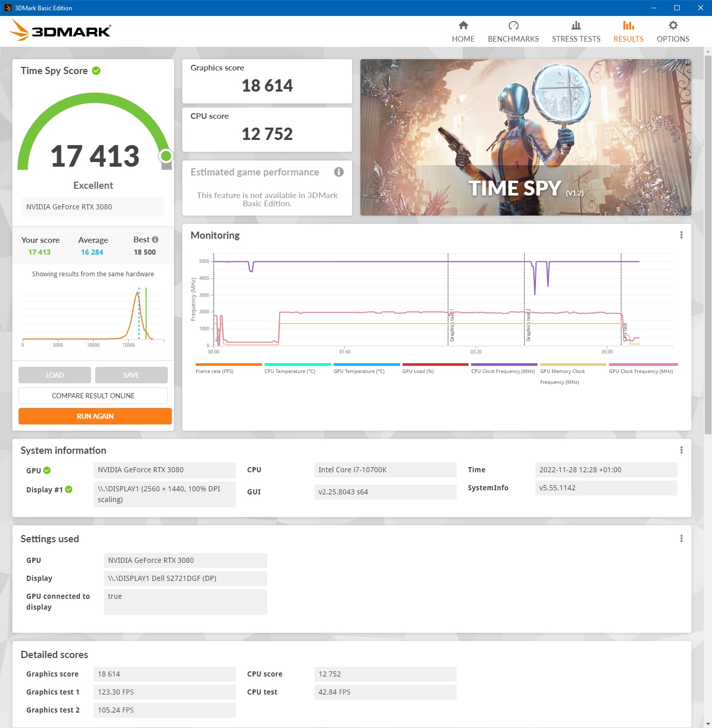Open the Settings used three-dot menu
This screenshot has height=728, width=712.
click(681, 539)
